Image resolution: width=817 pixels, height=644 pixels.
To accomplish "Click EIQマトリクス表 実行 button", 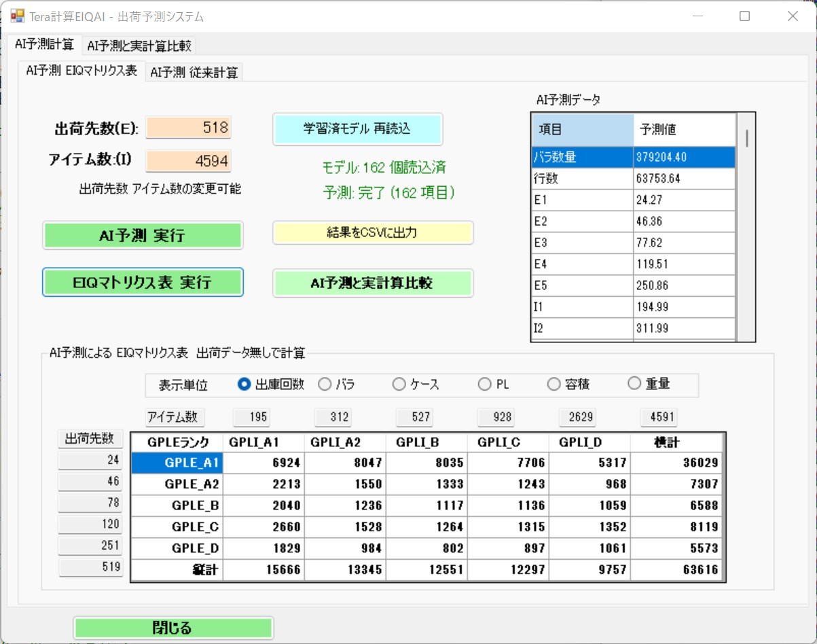I will click(x=143, y=282).
